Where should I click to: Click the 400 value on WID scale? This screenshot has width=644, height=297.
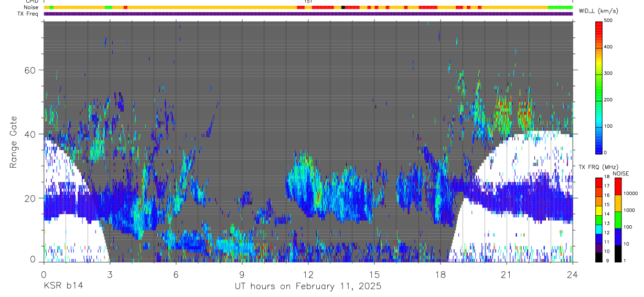click(x=608, y=47)
